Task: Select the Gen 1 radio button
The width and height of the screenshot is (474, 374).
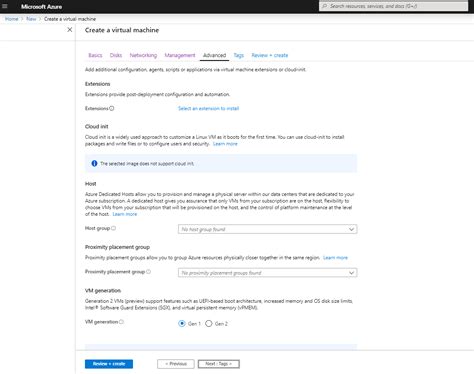Action: (182, 323)
